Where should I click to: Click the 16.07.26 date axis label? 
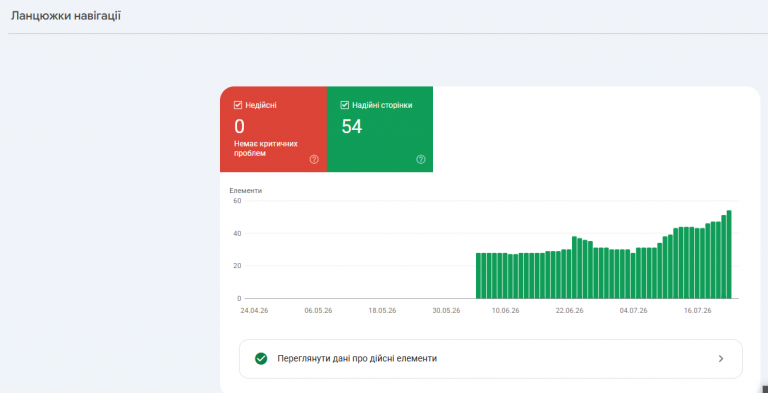698,311
